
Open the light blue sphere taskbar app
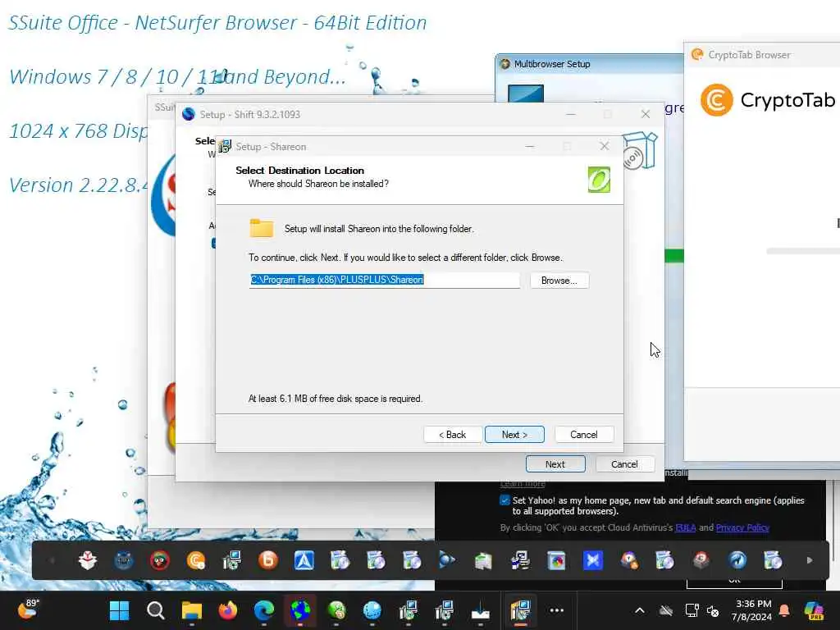click(x=372, y=610)
